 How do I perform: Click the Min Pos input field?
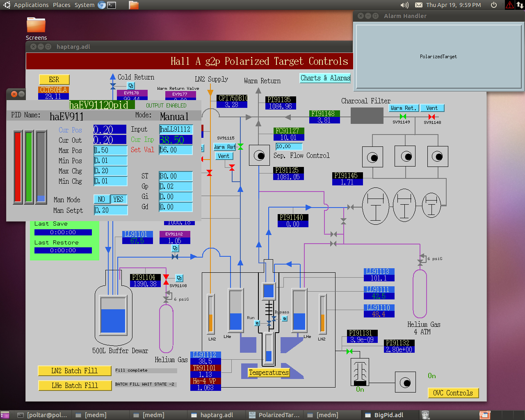tap(110, 160)
